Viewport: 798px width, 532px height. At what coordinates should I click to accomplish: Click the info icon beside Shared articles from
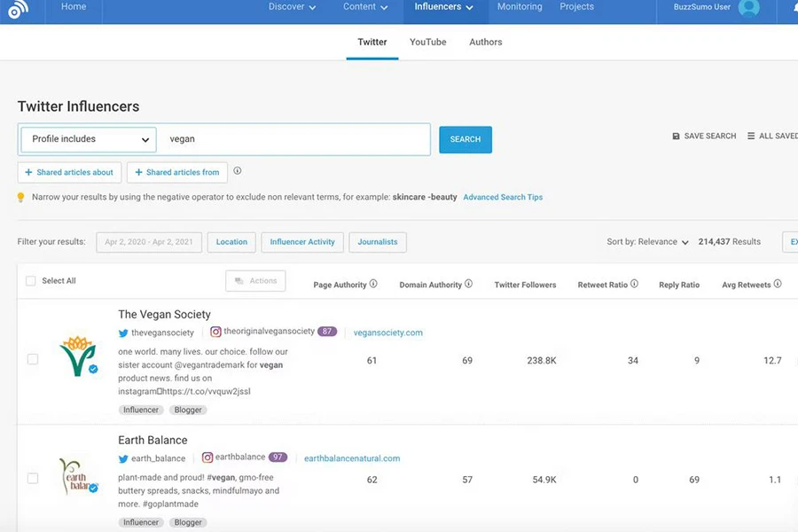[x=237, y=170]
